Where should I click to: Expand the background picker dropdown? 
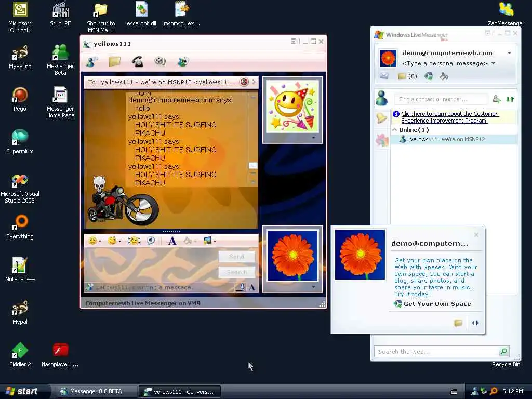point(215,241)
